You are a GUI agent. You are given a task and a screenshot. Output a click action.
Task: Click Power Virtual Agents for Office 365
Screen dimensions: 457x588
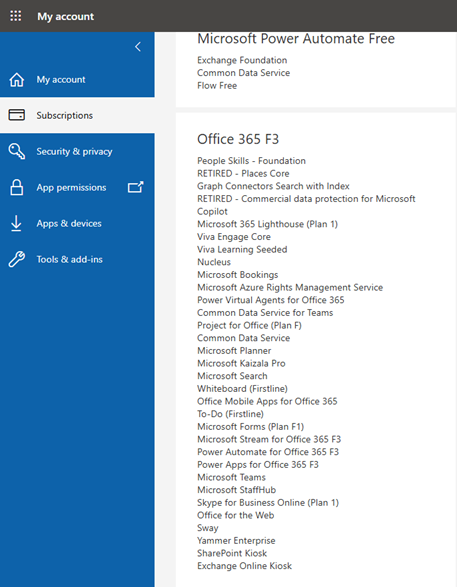coord(271,300)
